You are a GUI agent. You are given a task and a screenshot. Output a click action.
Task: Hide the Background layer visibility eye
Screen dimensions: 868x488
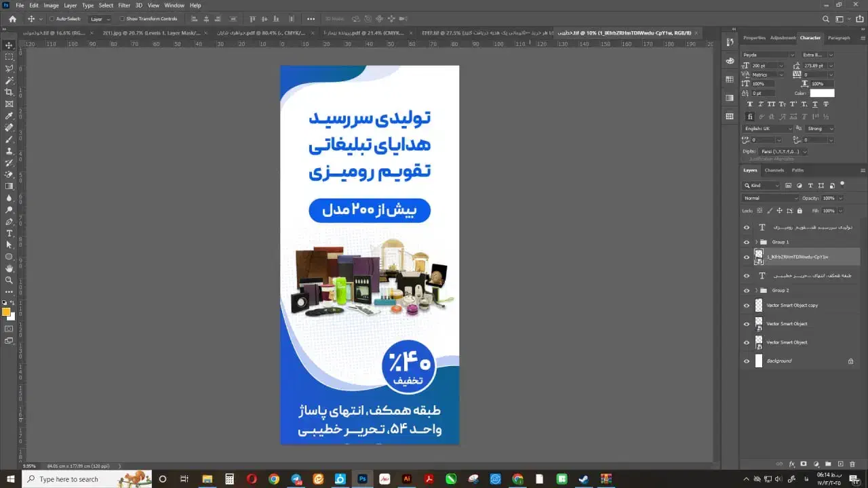747,361
